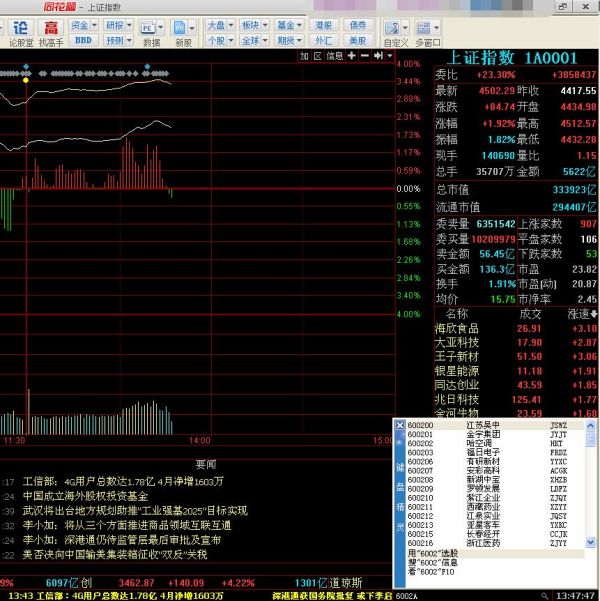Click the minus zoom-out chart icon

(x=365, y=56)
